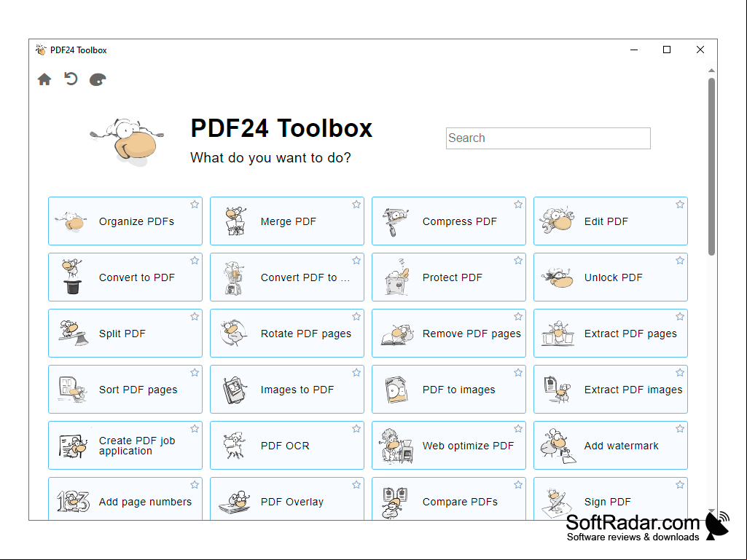747x560 pixels.
Task: Click the Protect PDF safe icon
Action: click(397, 277)
